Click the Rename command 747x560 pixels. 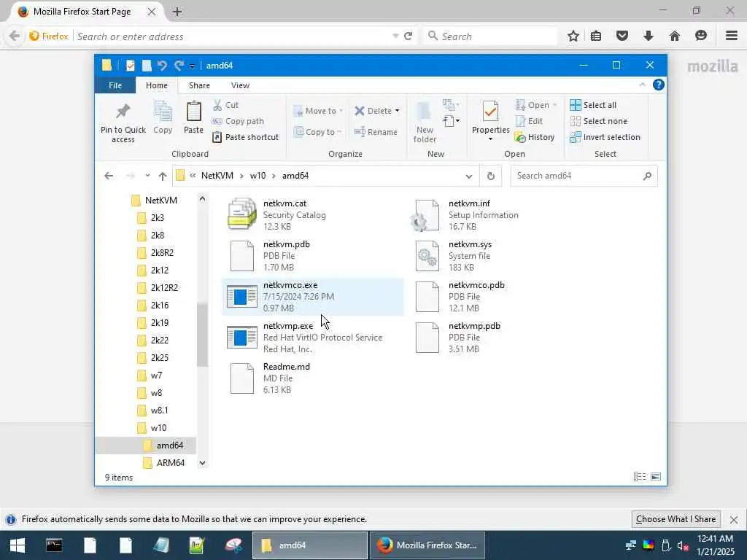pyautogui.click(x=376, y=132)
